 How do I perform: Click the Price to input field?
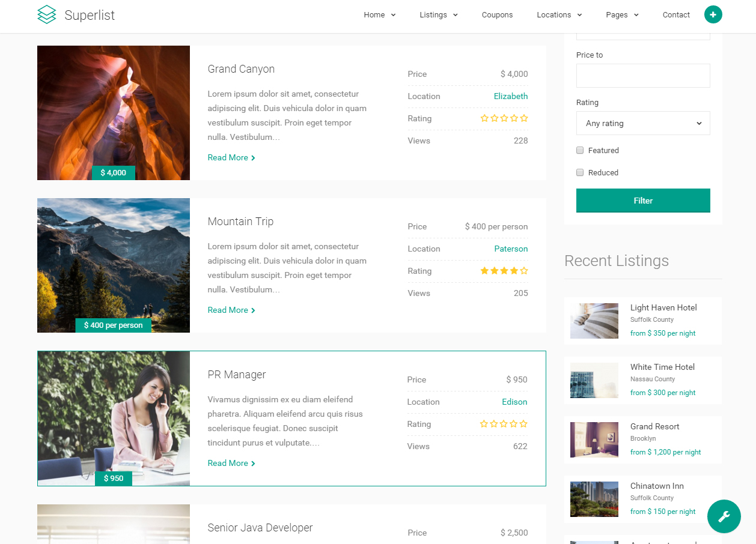pos(642,76)
